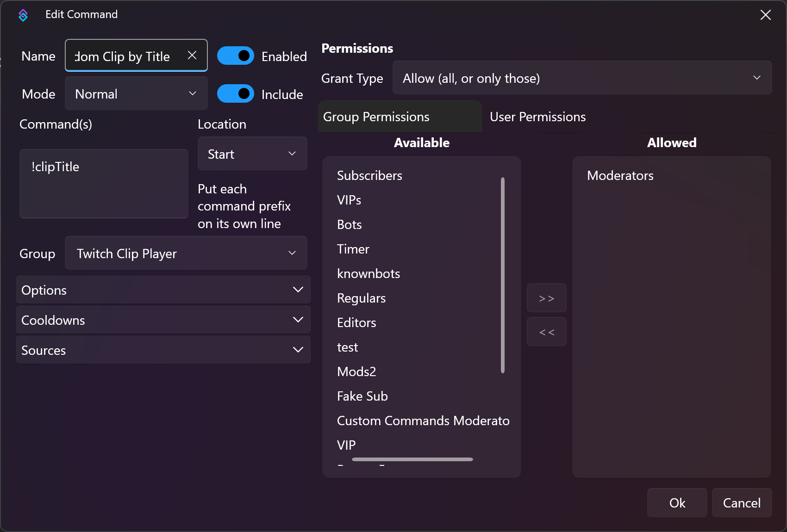The width and height of the screenshot is (787, 532).
Task: Click the << button to remove a group
Action: coord(546,332)
